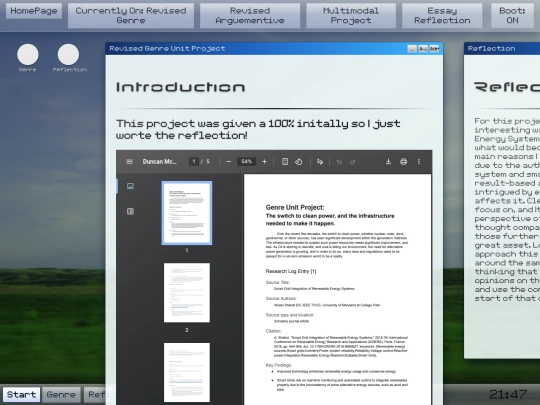Image resolution: width=540 pixels, height=405 pixels.
Task: Click the fit to page icon
Action: pyautogui.click(x=285, y=162)
